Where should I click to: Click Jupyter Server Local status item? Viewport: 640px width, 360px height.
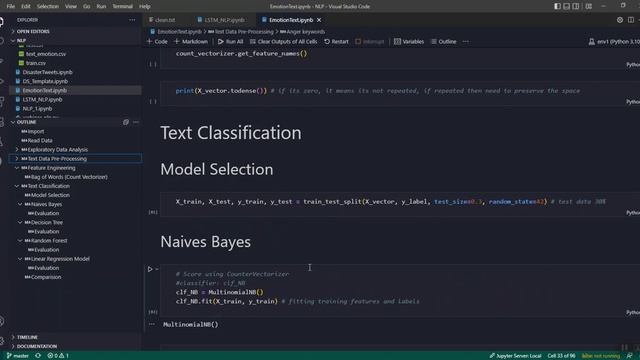point(515,356)
